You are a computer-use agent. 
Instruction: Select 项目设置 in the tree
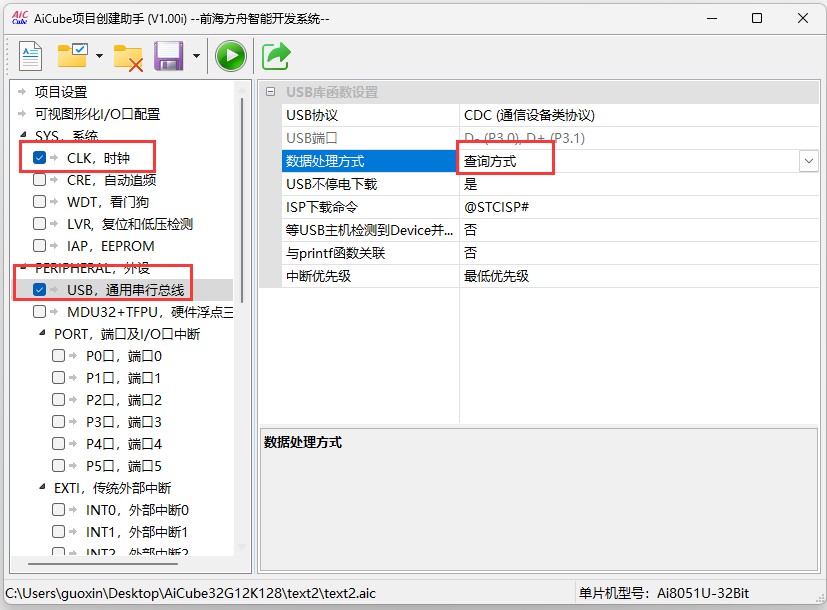coord(61,92)
